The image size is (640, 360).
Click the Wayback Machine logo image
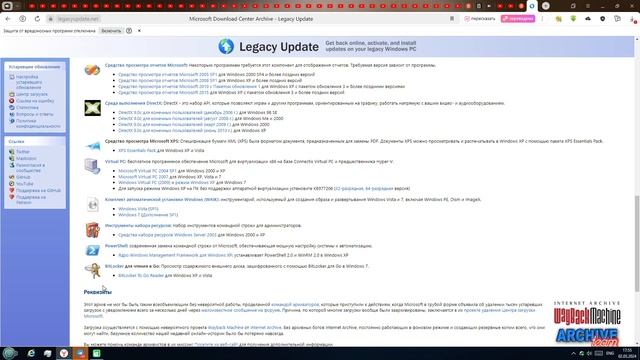coord(587,313)
